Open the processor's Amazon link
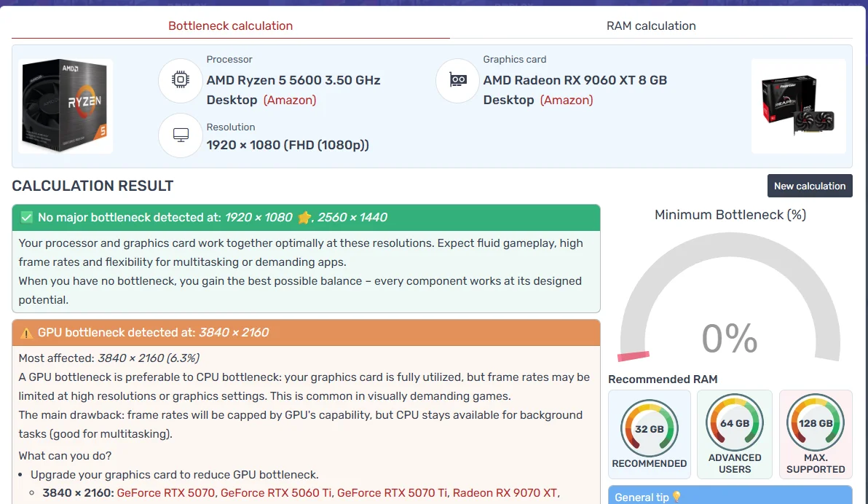The image size is (868, 504). [290, 101]
